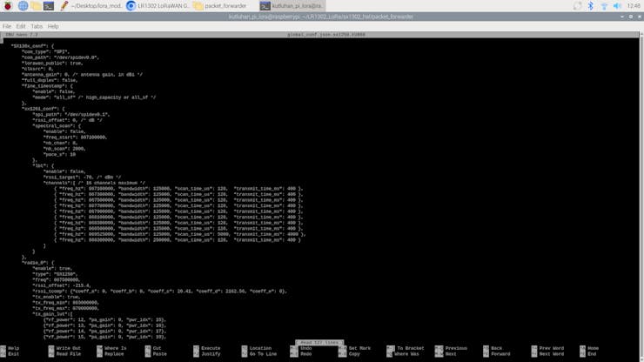The image size is (644, 362).
Task: Place cursor on the "sx1261_conf" line
Action: [44, 109]
